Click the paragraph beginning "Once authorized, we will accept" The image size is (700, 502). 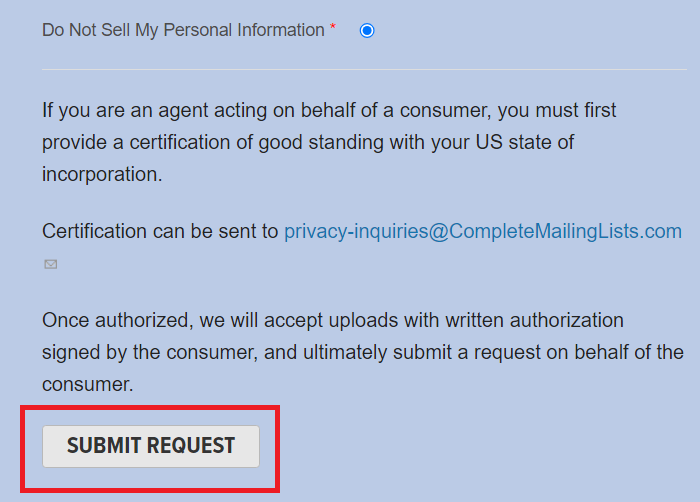pyautogui.click(x=363, y=352)
